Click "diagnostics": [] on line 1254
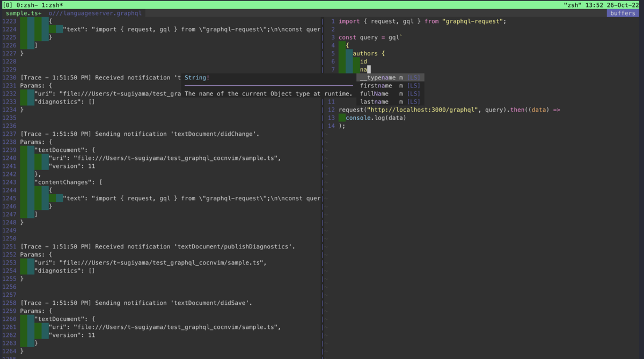Image resolution: width=644 pixels, height=359 pixels. click(x=65, y=271)
